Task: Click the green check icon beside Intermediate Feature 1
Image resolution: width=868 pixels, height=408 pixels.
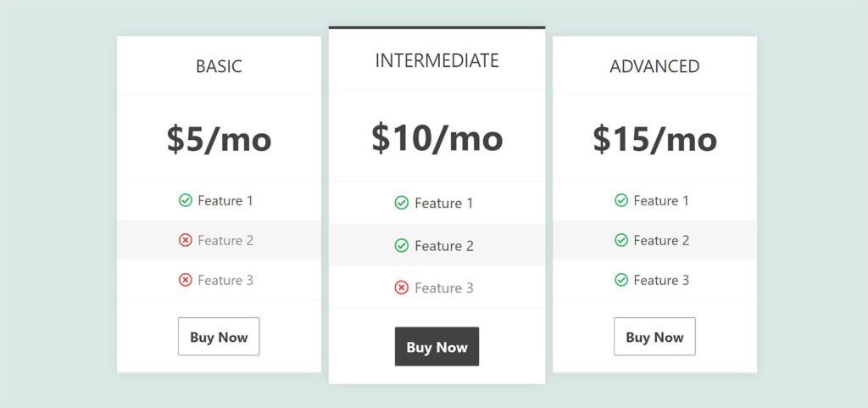Action: pos(401,204)
